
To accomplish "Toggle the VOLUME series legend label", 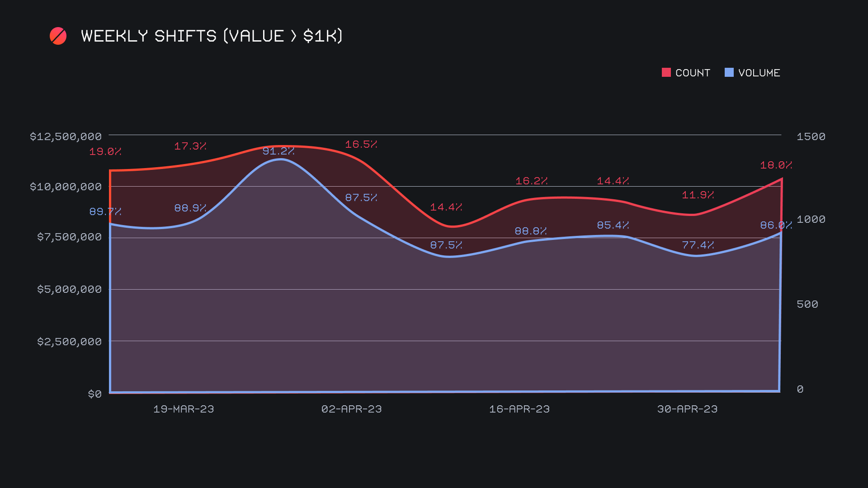I will click(x=759, y=73).
